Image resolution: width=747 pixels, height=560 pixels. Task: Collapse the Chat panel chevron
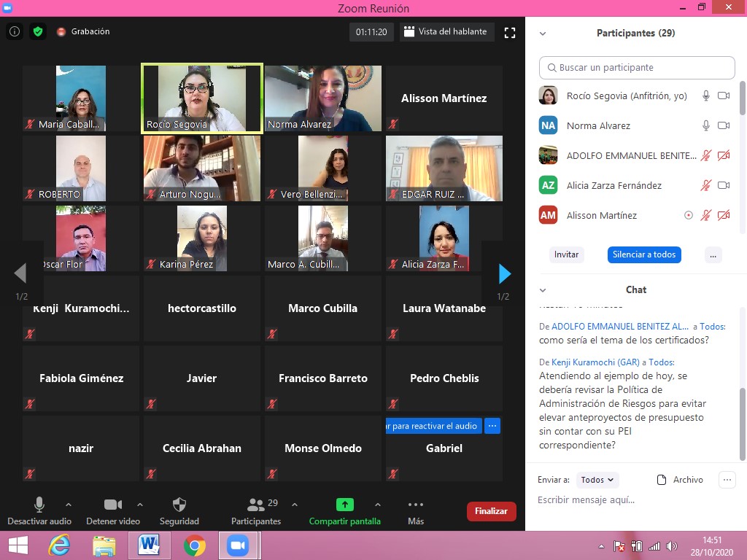tap(543, 290)
